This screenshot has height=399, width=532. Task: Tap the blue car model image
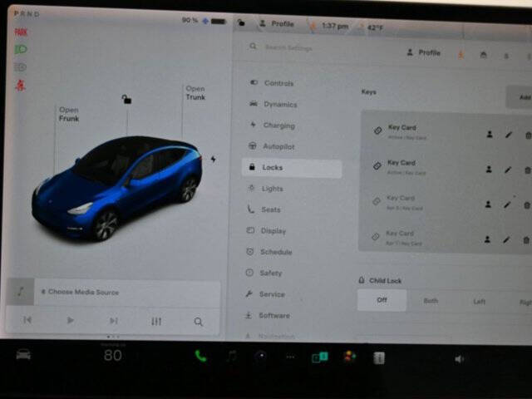coord(117,189)
